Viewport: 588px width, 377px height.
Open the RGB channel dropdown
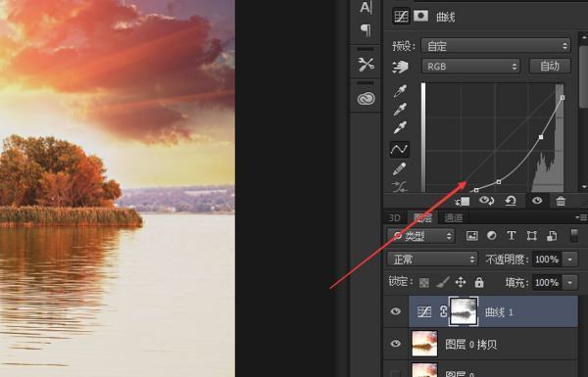click(470, 67)
